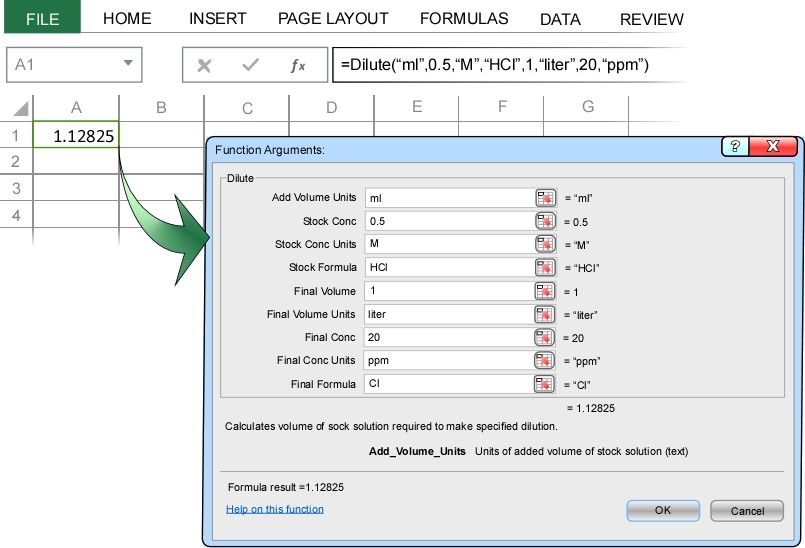This screenshot has width=805, height=548.
Task: Select all cells with the corner triangle
Action: coord(21,108)
